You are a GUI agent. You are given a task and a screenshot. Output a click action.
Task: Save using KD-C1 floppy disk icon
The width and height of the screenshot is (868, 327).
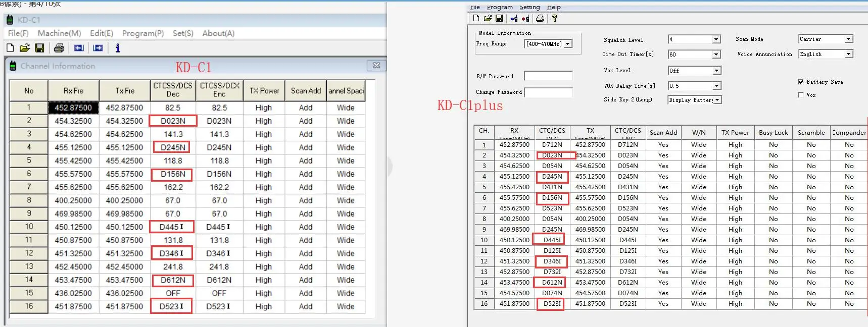tap(39, 48)
